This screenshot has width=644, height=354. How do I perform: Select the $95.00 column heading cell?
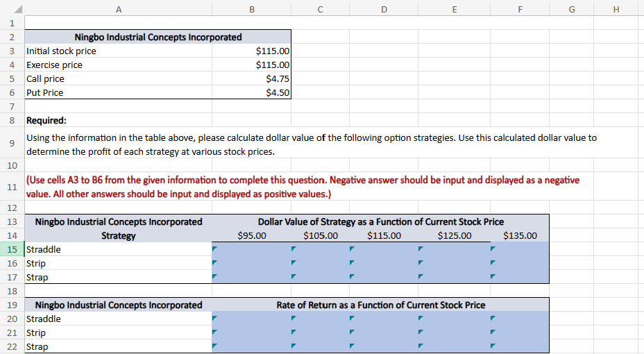pyautogui.click(x=251, y=236)
